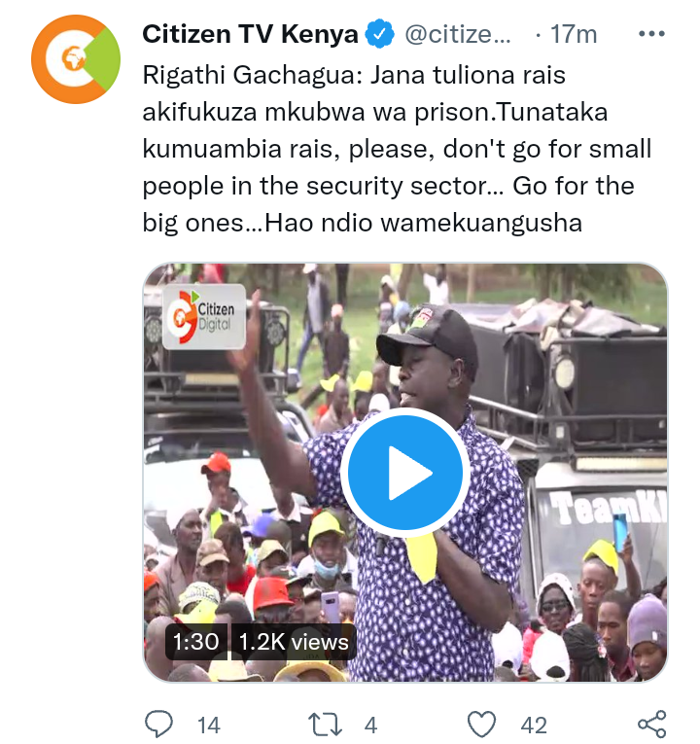Click the Citizen Digital watermark logo
700x744 pixels.
click(x=204, y=316)
